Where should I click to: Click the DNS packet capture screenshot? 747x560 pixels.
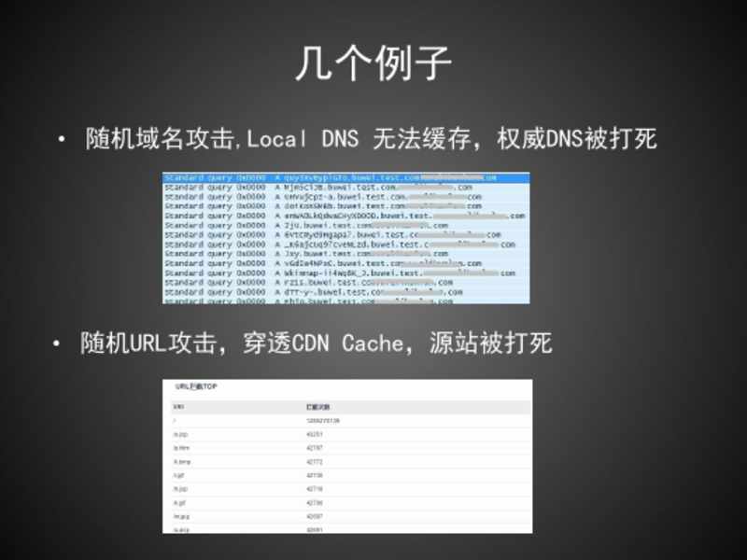click(346, 238)
